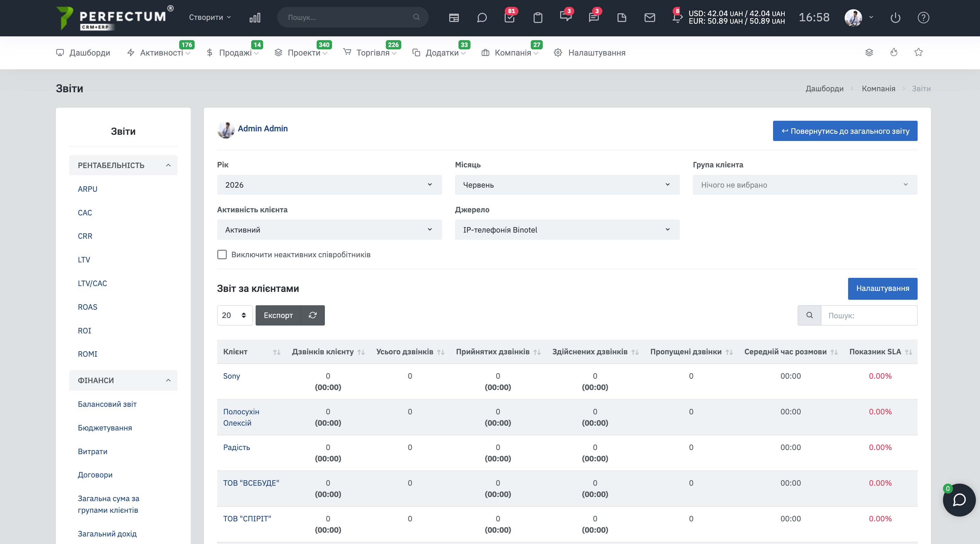Viewport: 980px width, 544px height.
Task: Click the mail envelope icon
Action: point(649,17)
